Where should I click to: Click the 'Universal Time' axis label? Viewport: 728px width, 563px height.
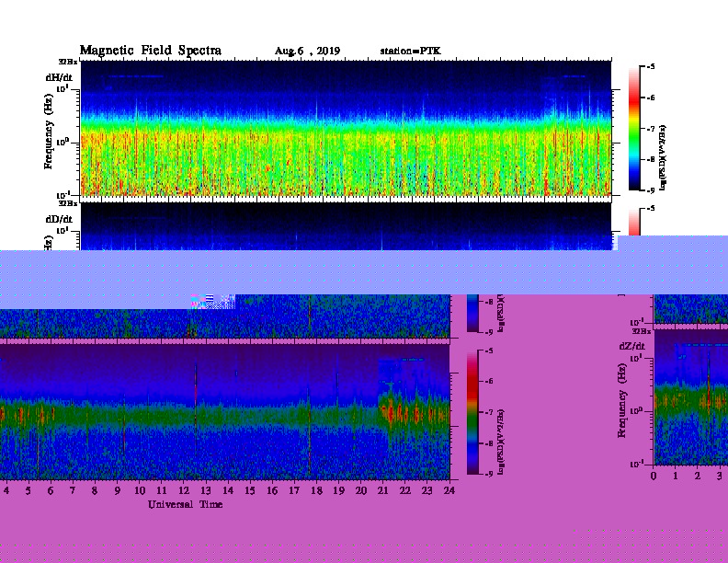pyautogui.click(x=186, y=504)
